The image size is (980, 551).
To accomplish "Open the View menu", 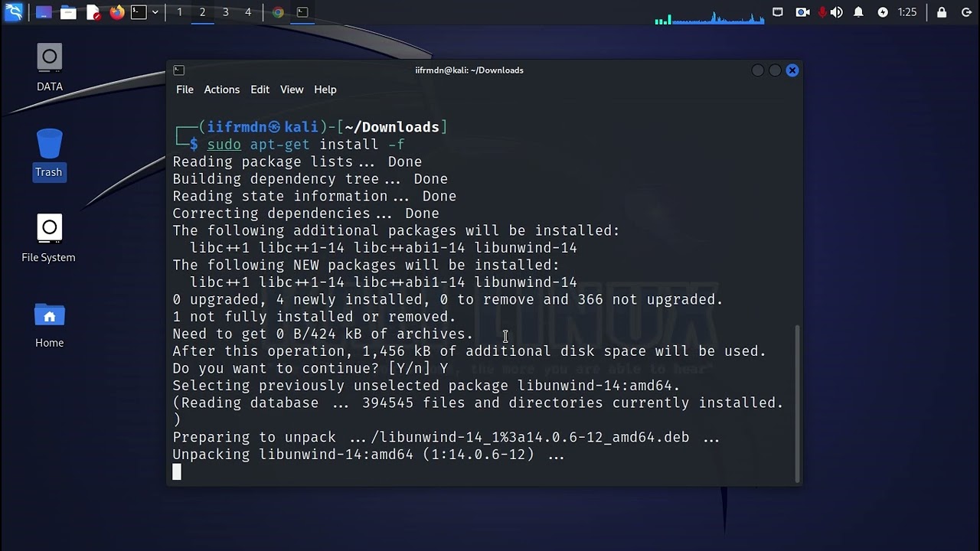I will click(x=292, y=90).
